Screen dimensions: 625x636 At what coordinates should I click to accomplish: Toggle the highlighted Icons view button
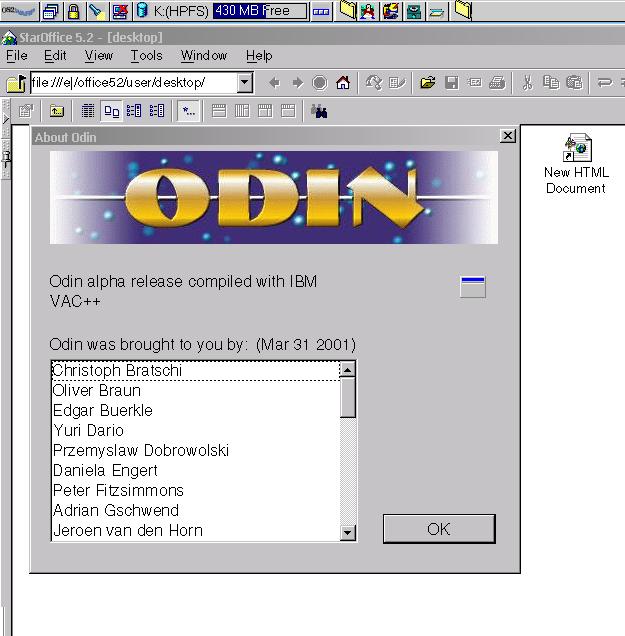point(112,111)
